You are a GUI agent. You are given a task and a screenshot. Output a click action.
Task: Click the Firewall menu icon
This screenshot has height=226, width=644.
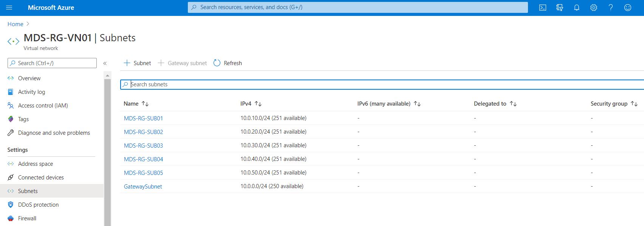(11, 218)
